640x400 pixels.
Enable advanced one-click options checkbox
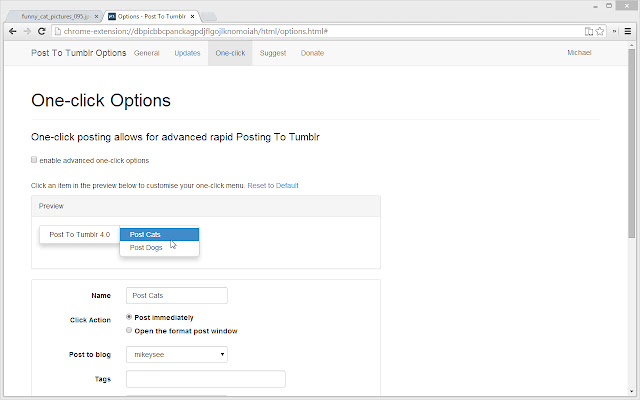pyautogui.click(x=34, y=160)
